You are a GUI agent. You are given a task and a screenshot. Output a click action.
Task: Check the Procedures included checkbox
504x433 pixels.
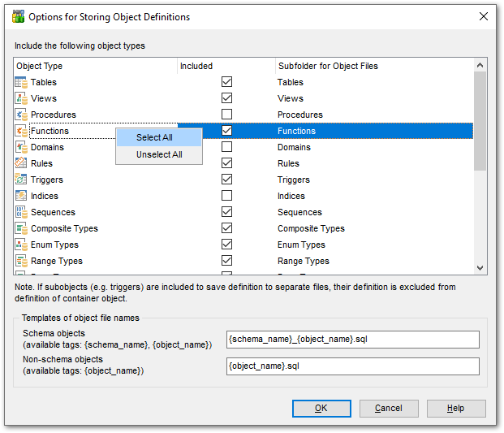click(226, 115)
